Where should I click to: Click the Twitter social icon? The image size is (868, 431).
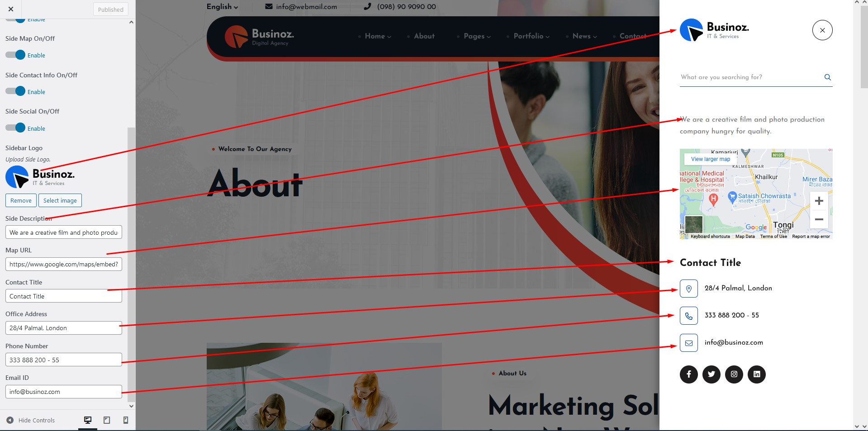711,374
